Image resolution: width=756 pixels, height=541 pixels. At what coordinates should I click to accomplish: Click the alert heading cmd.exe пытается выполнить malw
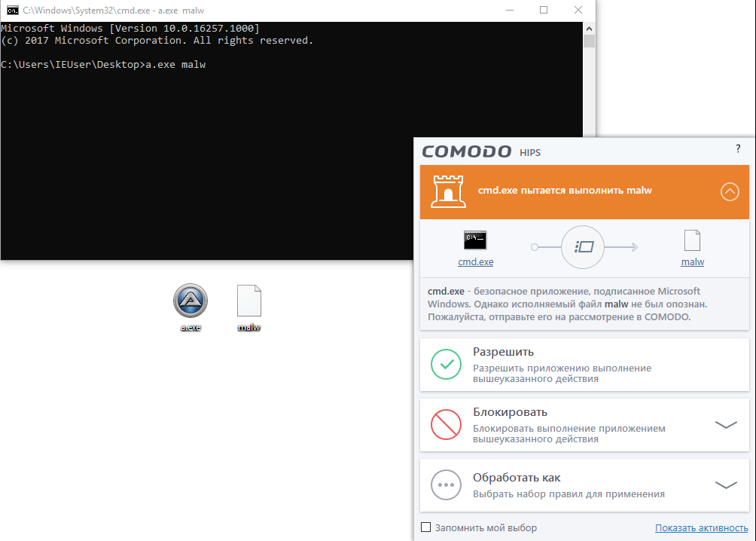565,190
